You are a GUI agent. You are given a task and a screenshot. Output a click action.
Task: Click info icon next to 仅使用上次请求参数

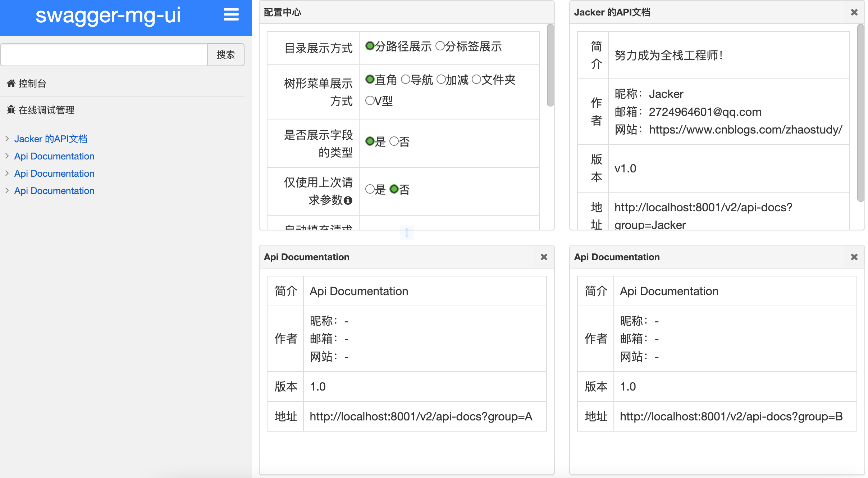pos(348,200)
